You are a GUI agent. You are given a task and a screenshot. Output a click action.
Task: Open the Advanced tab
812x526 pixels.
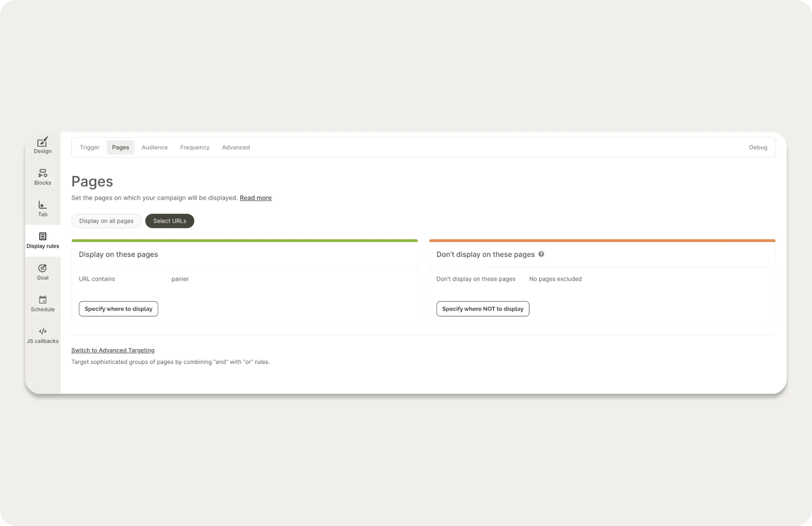(236, 147)
